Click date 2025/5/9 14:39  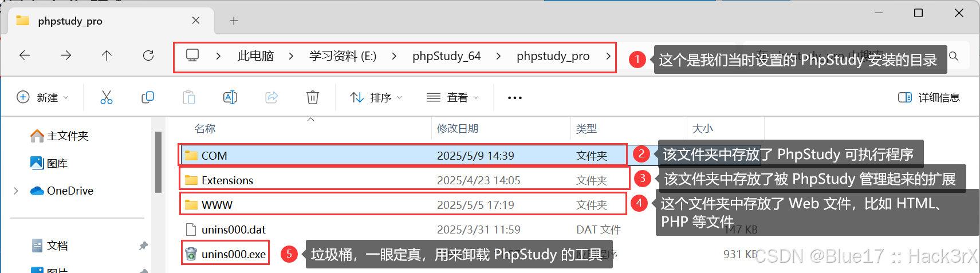point(475,156)
